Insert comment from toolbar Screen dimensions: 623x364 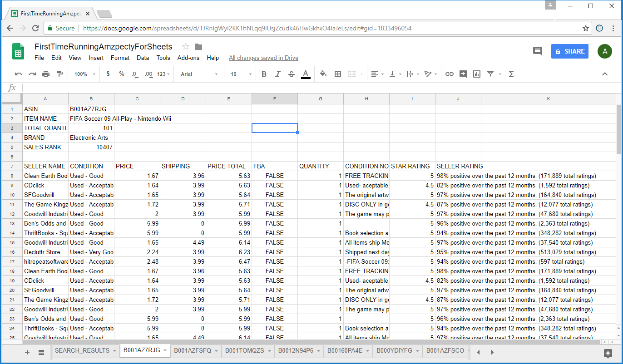(463, 74)
